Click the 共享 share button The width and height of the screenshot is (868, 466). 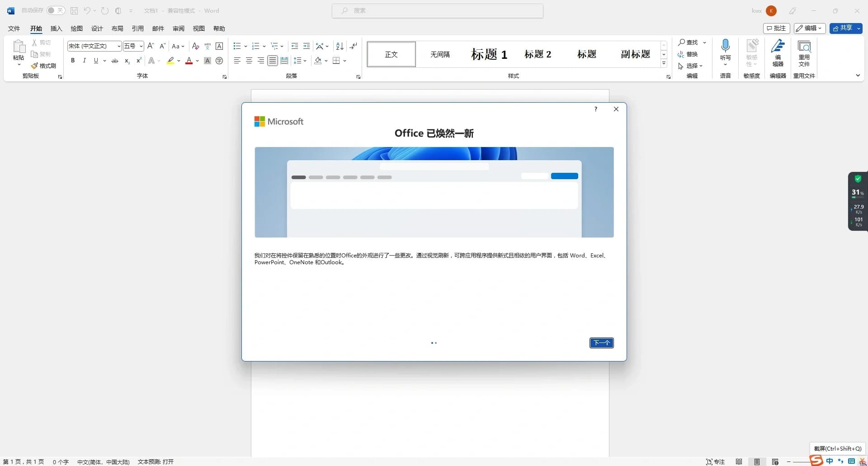[846, 29]
